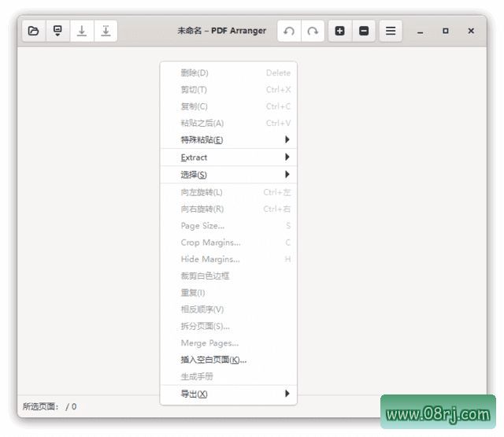Open a file with the folder icon
Image resolution: width=504 pixels, height=437 pixels.
click(x=34, y=31)
